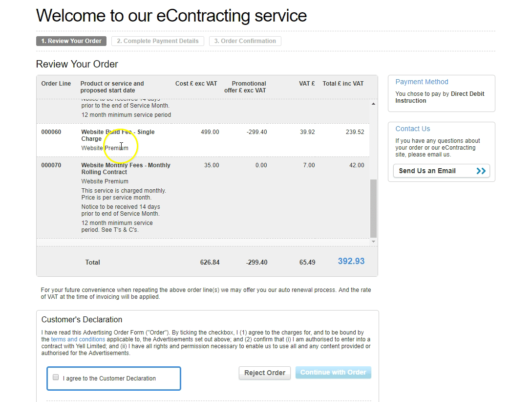This screenshot has height=402, width=532.
Task: Click Continue with Order
Action: pyautogui.click(x=333, y=373)
